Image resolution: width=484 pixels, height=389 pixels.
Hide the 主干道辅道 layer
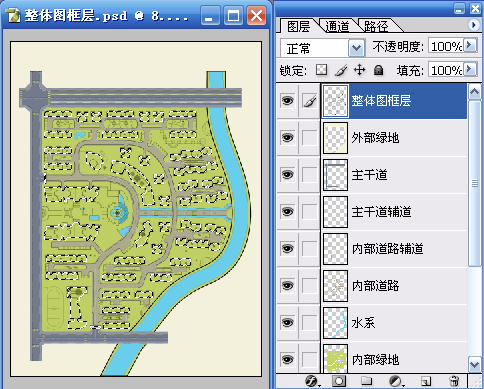[x=288, y=212]
